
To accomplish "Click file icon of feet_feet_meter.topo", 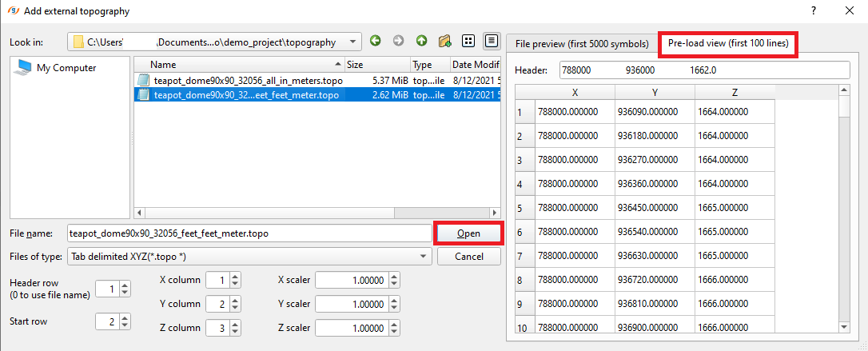I will coord(143,94).
